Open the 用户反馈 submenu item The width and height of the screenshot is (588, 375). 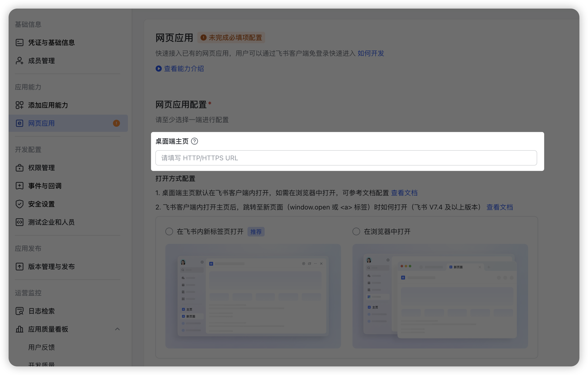point(42,347)
